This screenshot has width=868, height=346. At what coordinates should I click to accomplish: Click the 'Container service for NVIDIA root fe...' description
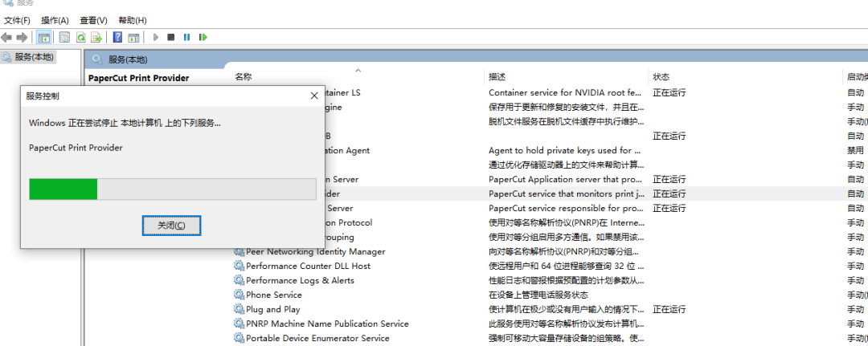coord(566,93)
